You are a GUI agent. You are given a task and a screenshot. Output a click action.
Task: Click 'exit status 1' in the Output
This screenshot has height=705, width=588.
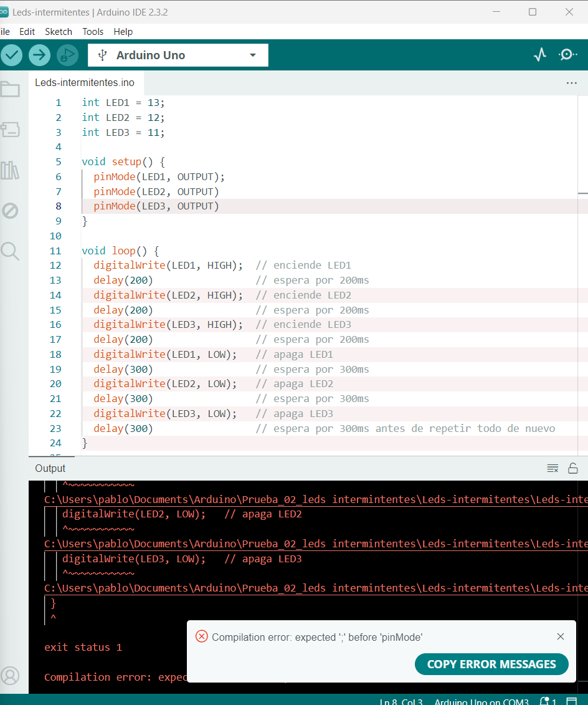point(83,647)
